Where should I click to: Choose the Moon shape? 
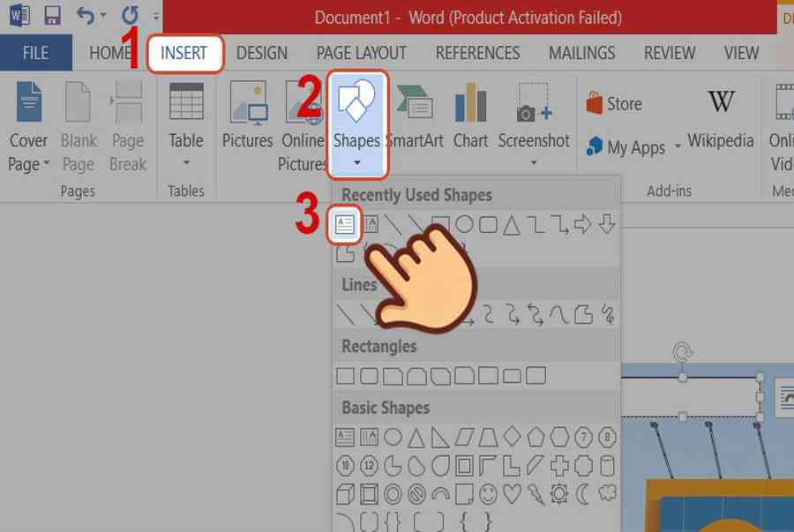click(x=583, y=495)
